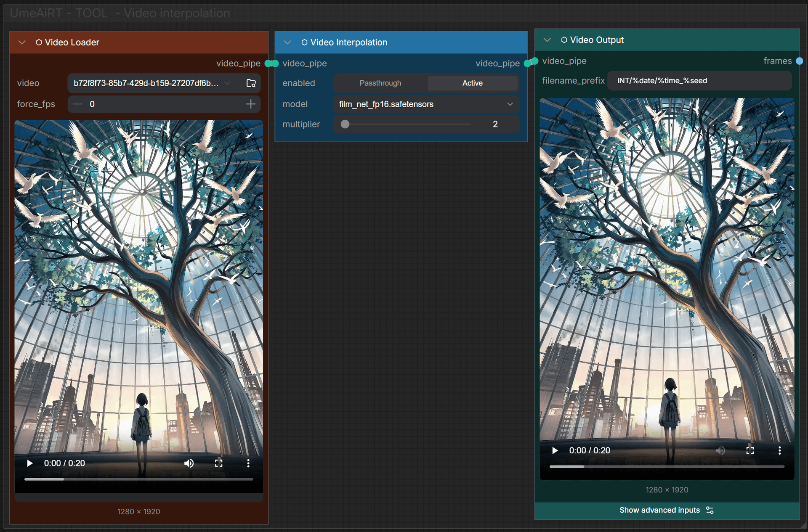Collapse the Video Loader node
The image size is (808, 532).
click(22, 42)
